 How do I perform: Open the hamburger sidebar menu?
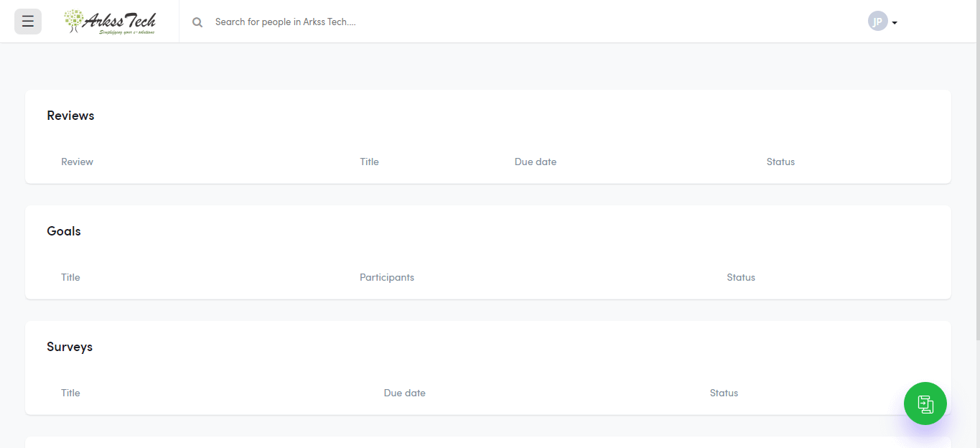[x=28, y=22]
